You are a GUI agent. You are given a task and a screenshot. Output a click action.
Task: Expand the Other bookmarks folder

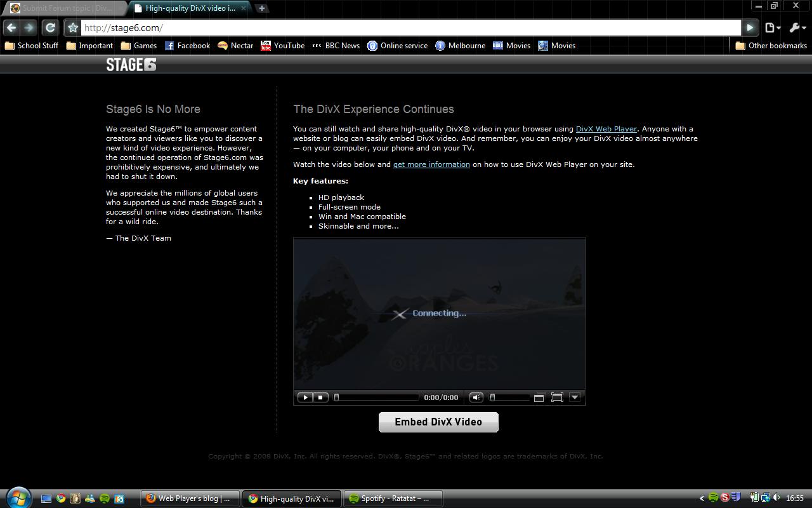coord(771,46)
